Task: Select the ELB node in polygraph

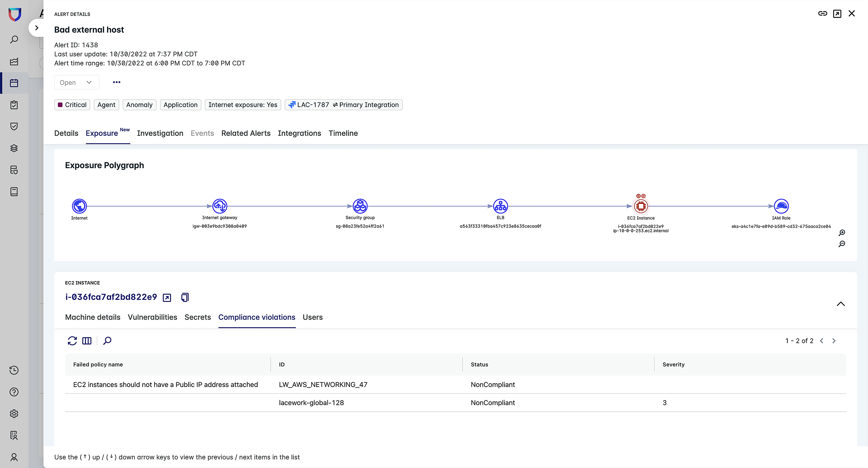Action: point(500,206)
